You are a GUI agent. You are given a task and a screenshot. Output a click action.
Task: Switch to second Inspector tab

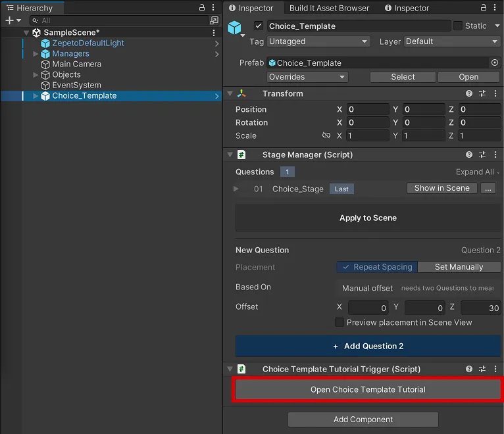pos(407,8)
